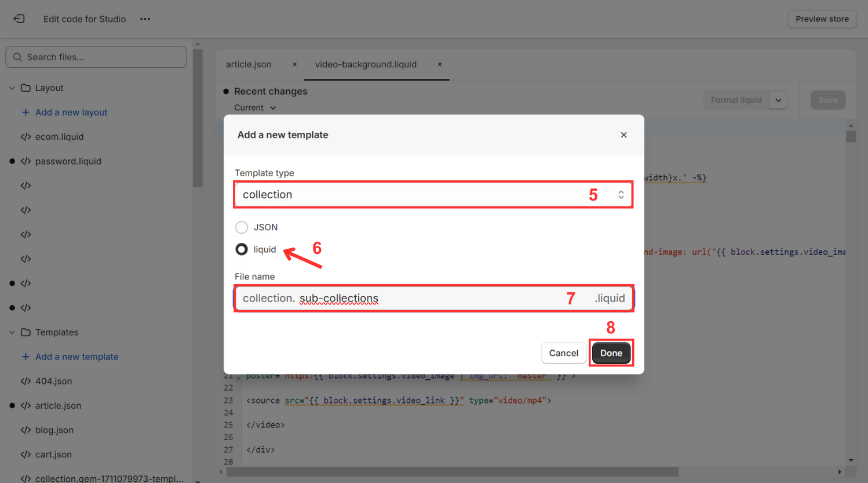Open the Template type collection dropdown
Screen dimensions: 868x483
click(433, 195)
